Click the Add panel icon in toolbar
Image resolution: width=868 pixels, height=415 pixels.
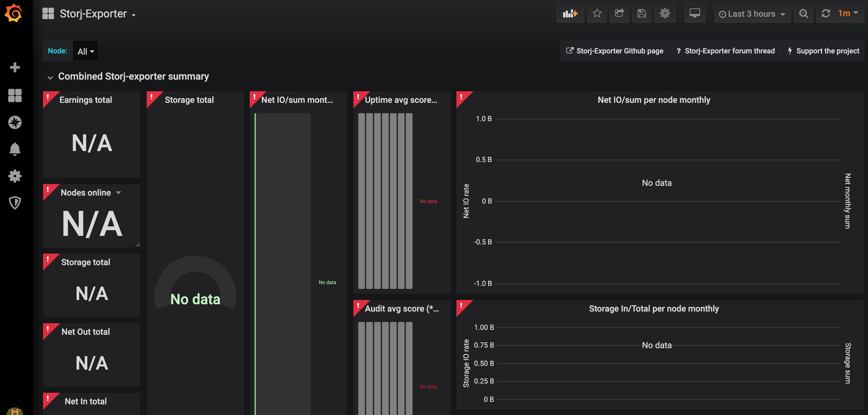tap(570, 13)
